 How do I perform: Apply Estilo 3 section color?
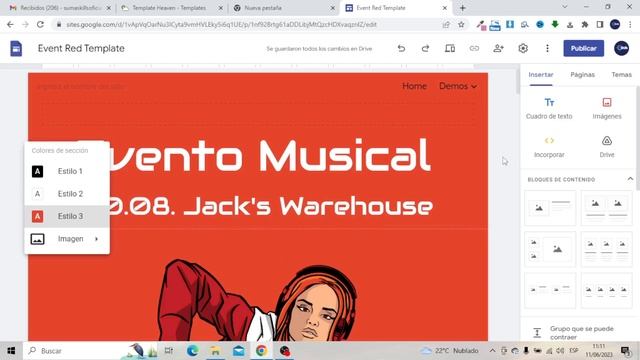pyautogui.click(x=67, y=216)
